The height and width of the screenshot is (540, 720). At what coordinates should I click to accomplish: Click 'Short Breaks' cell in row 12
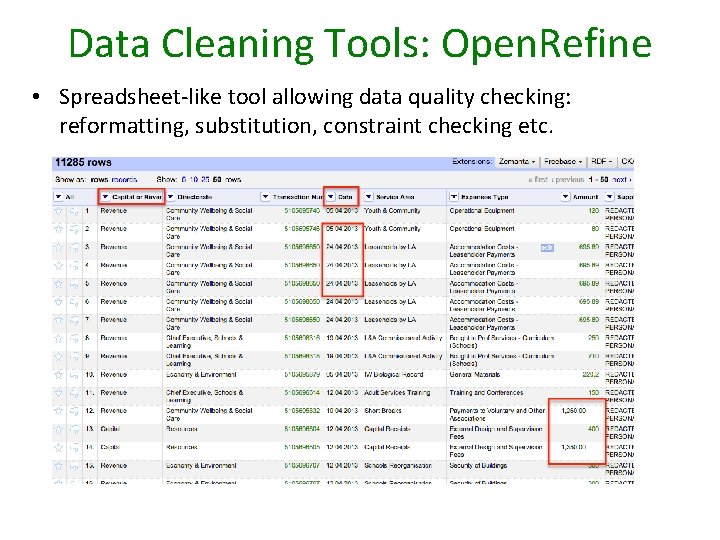coord(383,411)
